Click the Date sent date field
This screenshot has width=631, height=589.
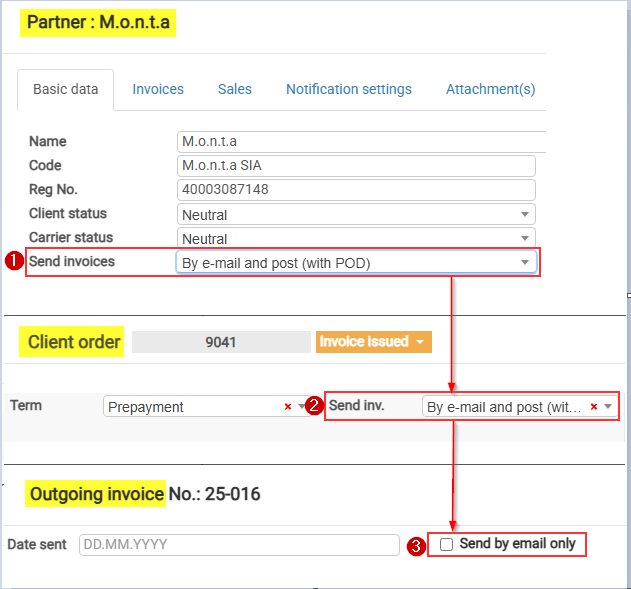239,545
